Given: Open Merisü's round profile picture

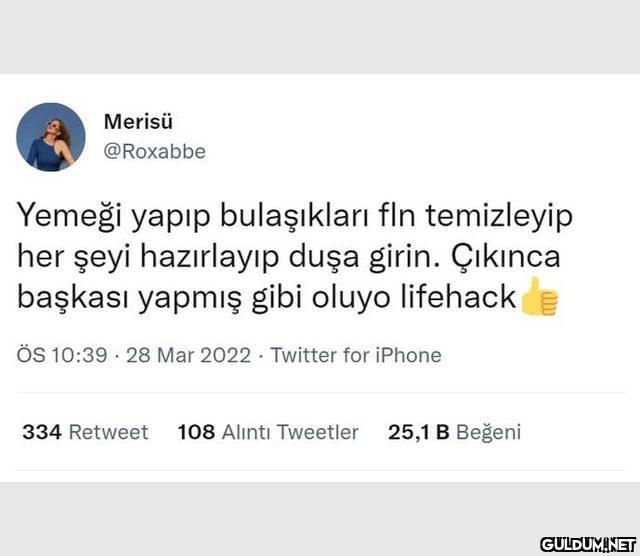Looking at the screenshot, I should point(51,137).
